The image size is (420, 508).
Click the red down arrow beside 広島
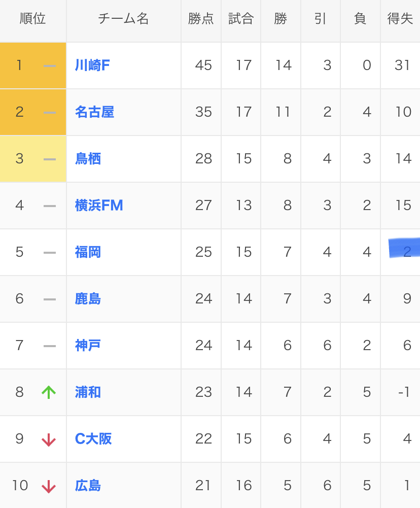(49, 486)
